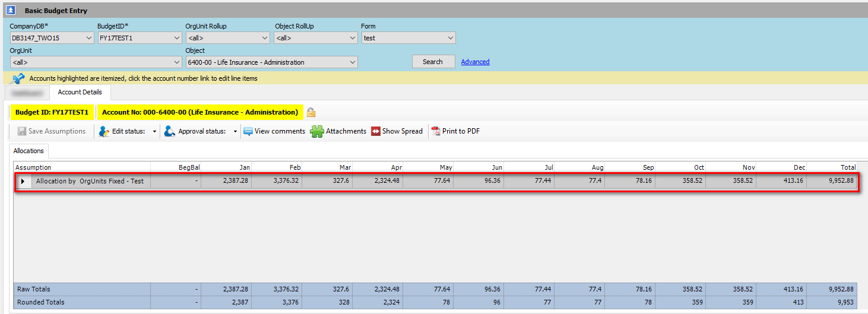Screen dimensions: 868x314
Task: Click the Nov column header
Action: pyautogui.click(x=731, y=167)
